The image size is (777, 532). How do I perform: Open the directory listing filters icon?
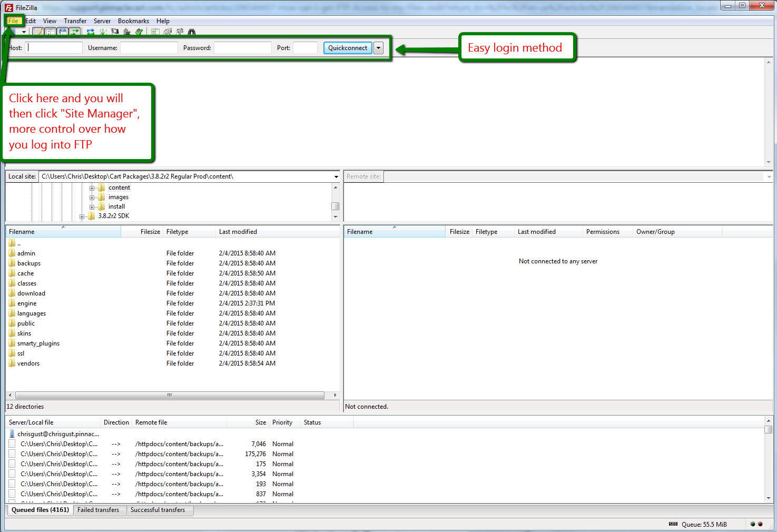pyautogui.click(x=155, y=32)
